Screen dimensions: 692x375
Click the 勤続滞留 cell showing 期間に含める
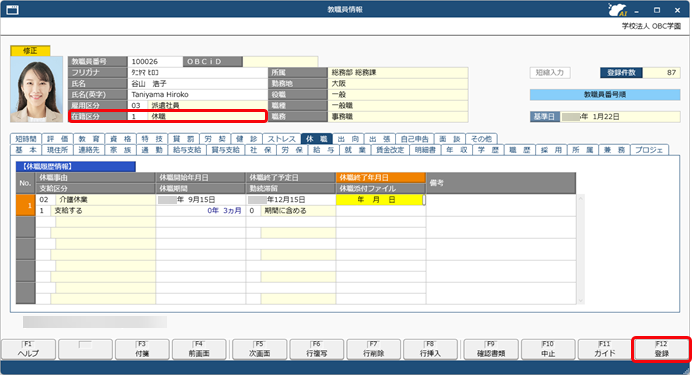click(x=291, y=210)
